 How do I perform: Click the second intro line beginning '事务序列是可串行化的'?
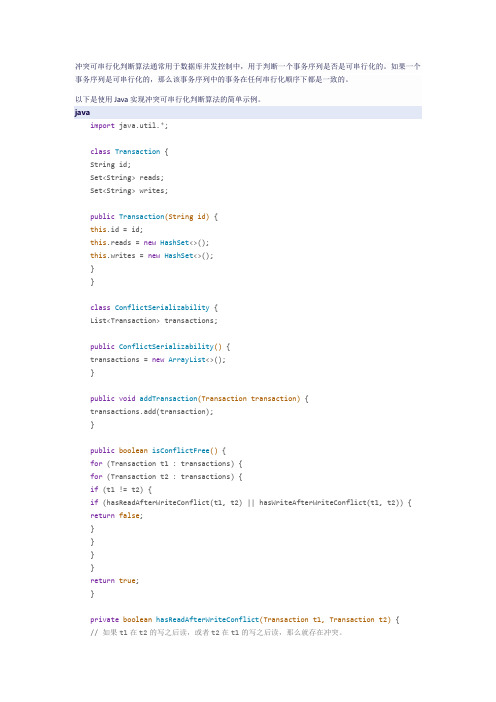[x=212, y=79]
